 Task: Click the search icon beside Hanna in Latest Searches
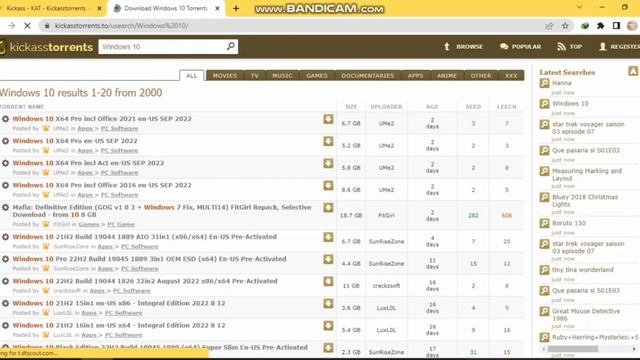click(544, 83)
